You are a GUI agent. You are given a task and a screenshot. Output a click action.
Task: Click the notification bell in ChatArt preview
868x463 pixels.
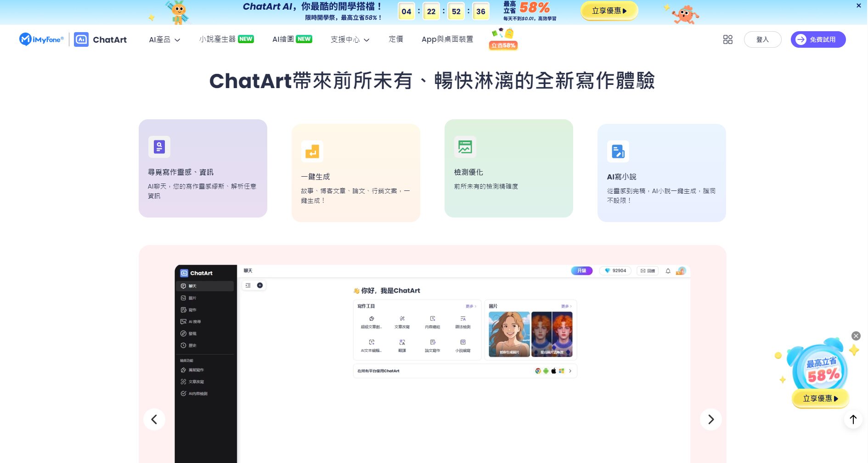tap(668, 271)
